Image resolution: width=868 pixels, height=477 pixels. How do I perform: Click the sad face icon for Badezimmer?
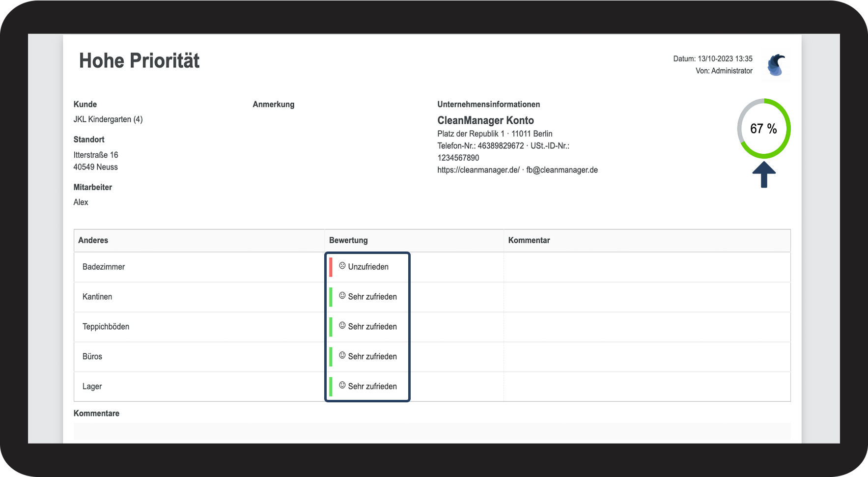342,266
